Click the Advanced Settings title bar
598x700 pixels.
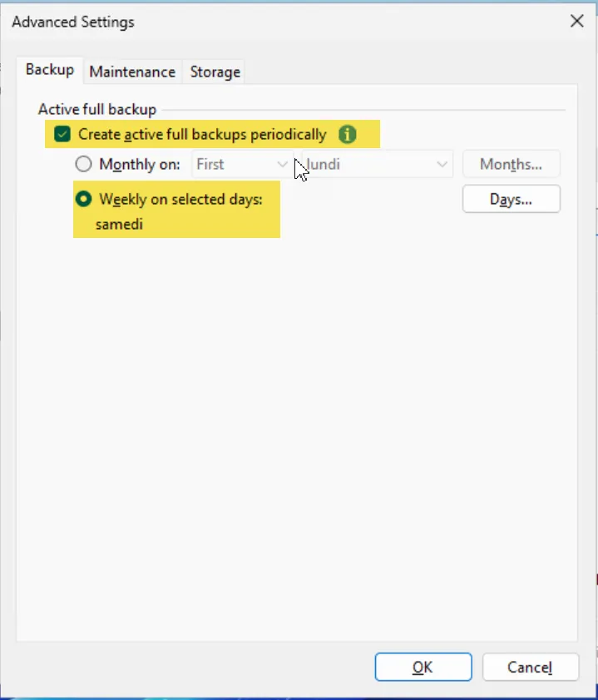tap(250, 22)
